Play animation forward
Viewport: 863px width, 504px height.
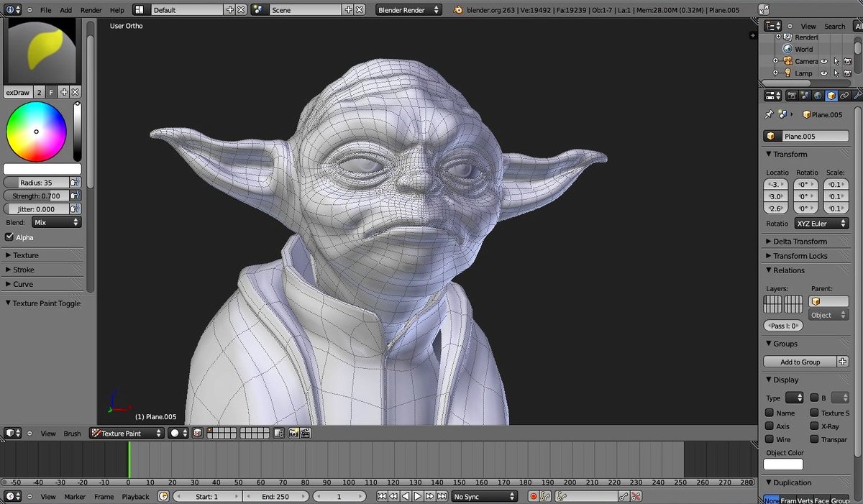pyautogui.click(x=417, y=496)
